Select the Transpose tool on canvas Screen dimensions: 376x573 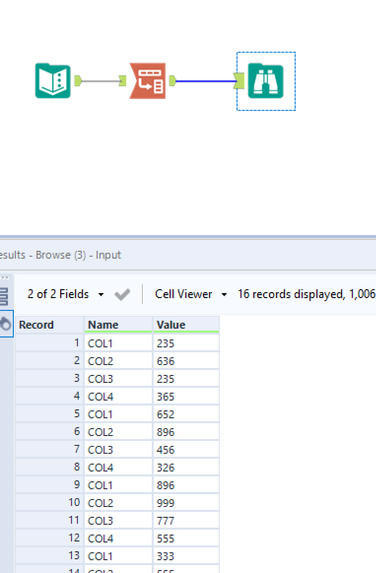[x=148, y=81]
